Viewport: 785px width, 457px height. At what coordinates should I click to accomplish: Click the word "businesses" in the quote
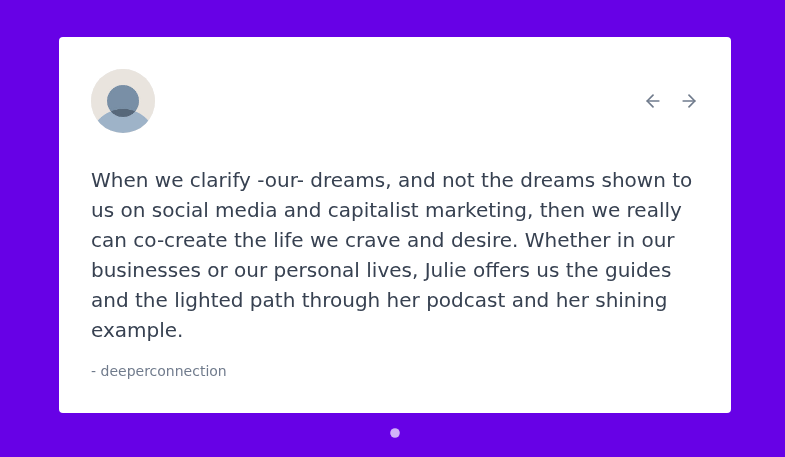[142, 271]
